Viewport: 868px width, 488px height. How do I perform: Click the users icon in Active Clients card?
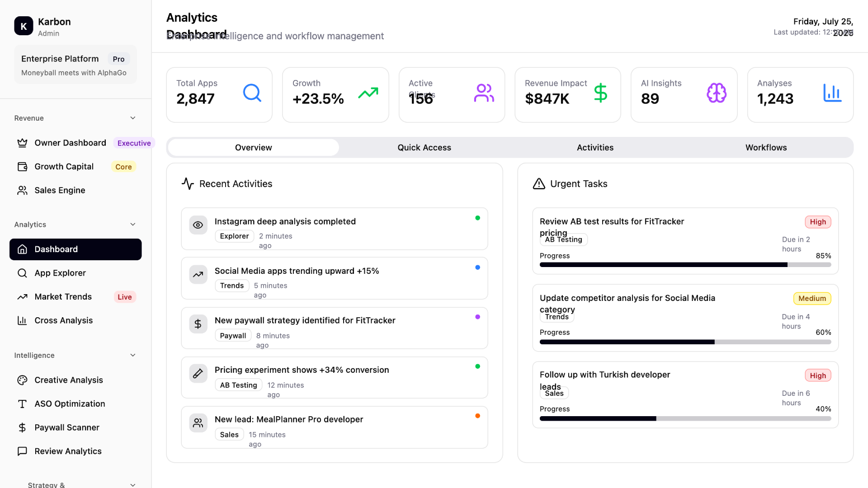[x=484, y=93]
